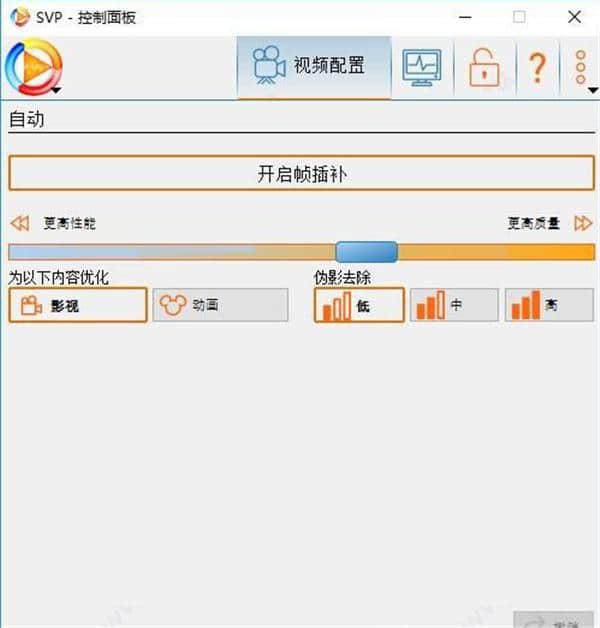600x628 pixels.
Task: Open the performance monitor tab
Action: coord(422,67)
